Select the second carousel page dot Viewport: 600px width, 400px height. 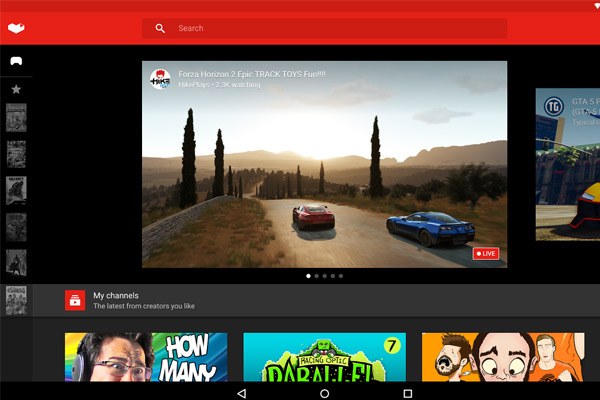tap(316, 276)
